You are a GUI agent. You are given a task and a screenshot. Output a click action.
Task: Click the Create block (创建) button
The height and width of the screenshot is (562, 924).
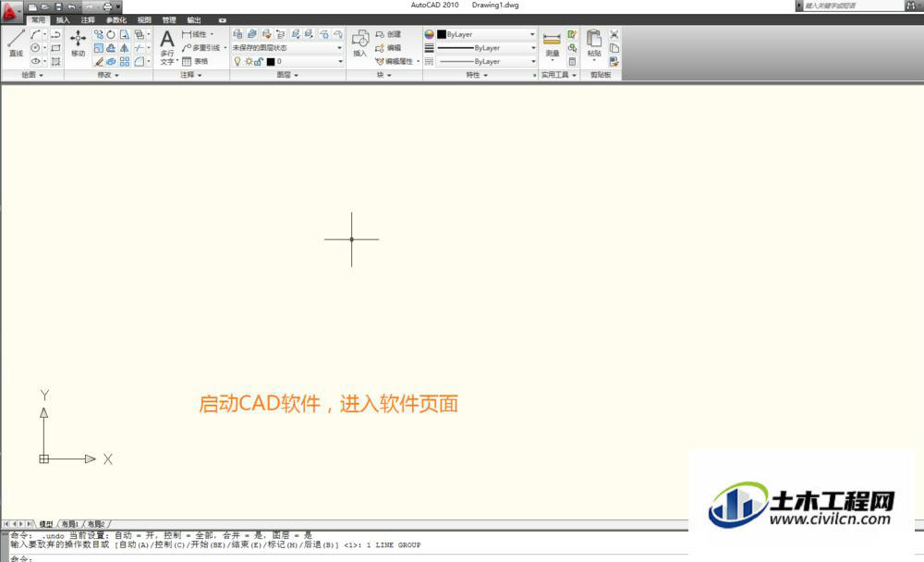388,34
